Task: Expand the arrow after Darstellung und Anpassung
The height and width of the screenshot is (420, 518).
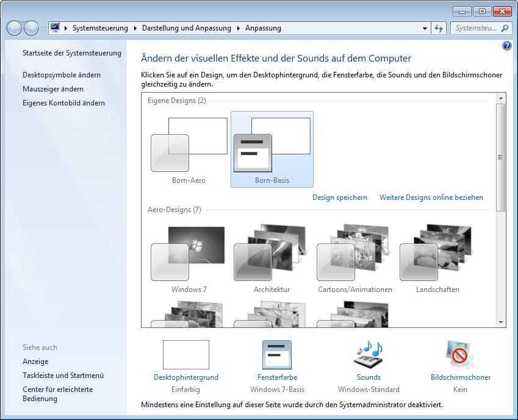Action: pos(238,29)
